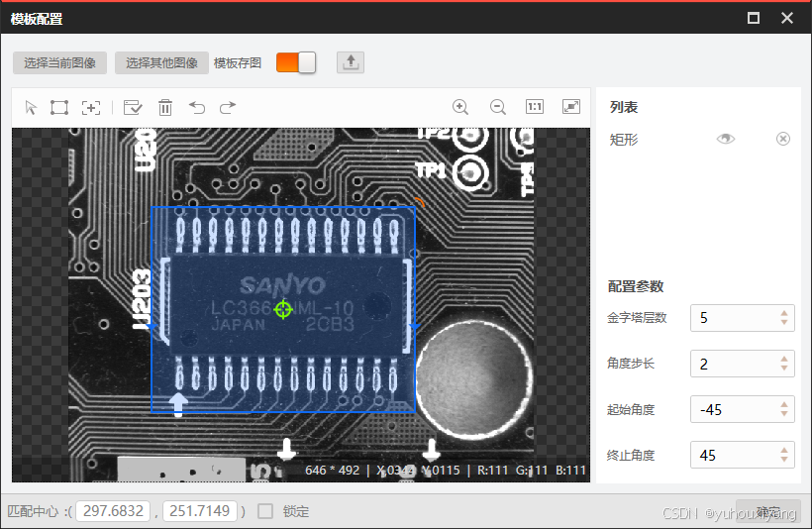Select the pointer arrow tool
The height and width of the screenshot is (529, 812).
(31, 107)
